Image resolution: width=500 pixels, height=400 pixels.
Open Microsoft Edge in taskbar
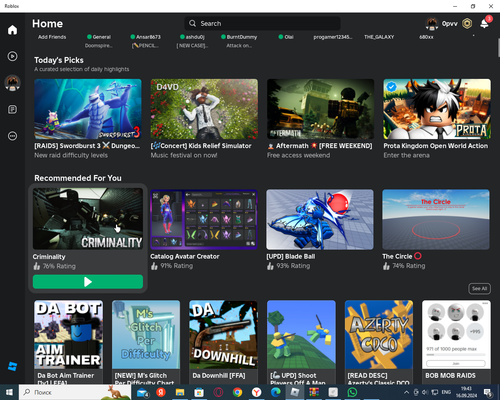(x=275, y=392)
